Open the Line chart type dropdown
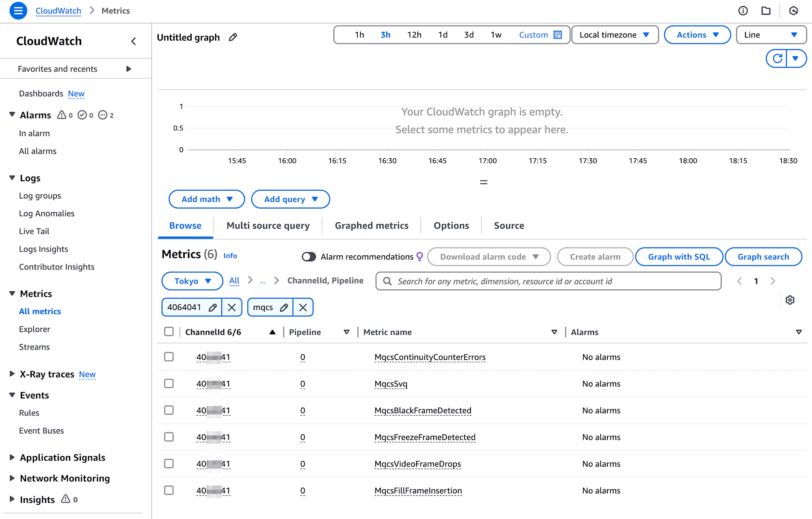 click(771, 35)
